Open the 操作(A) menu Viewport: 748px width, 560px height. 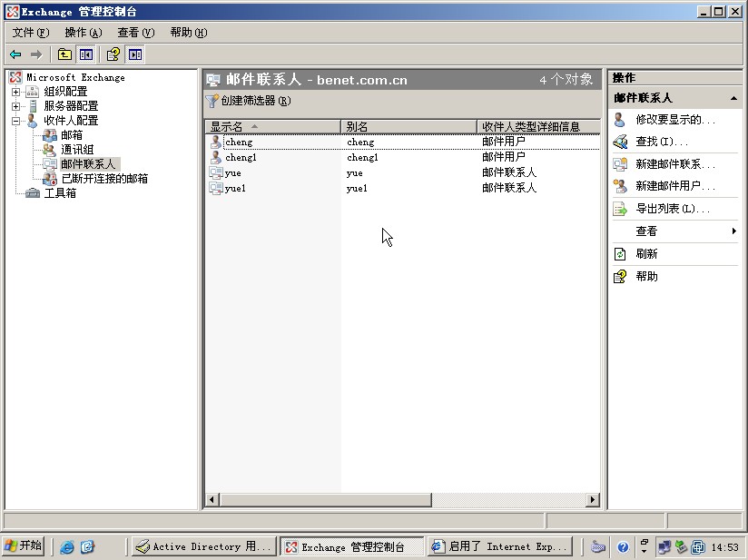84,33
